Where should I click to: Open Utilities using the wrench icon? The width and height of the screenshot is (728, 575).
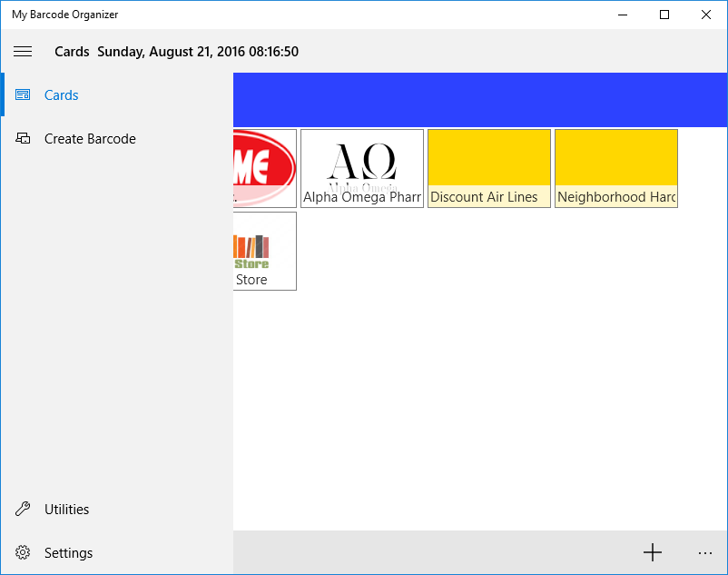(23, 509)
